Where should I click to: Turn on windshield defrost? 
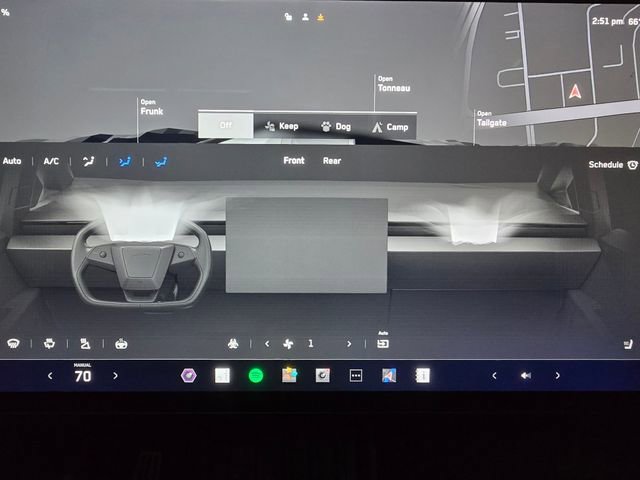(x=13, y=344)
